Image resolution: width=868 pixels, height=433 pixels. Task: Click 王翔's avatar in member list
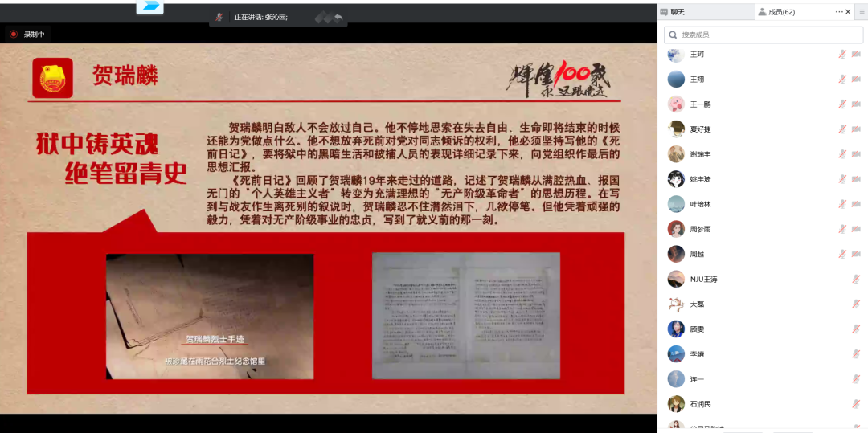tap(676, 80)
